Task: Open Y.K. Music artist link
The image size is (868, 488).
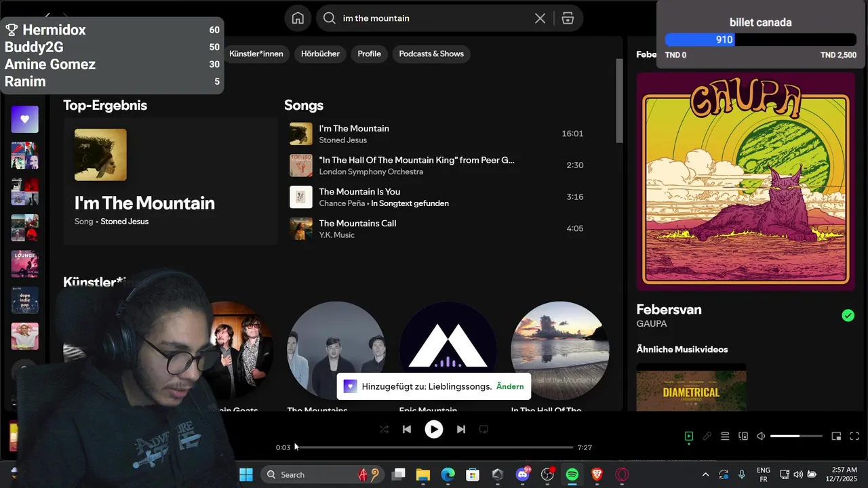Action: 337,235
